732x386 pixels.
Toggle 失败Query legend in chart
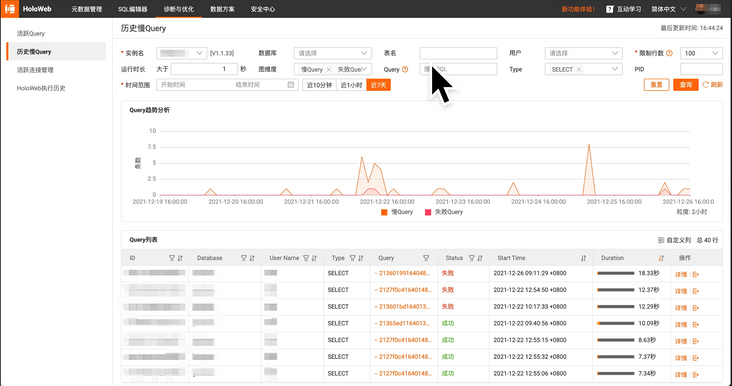[443, 212]
